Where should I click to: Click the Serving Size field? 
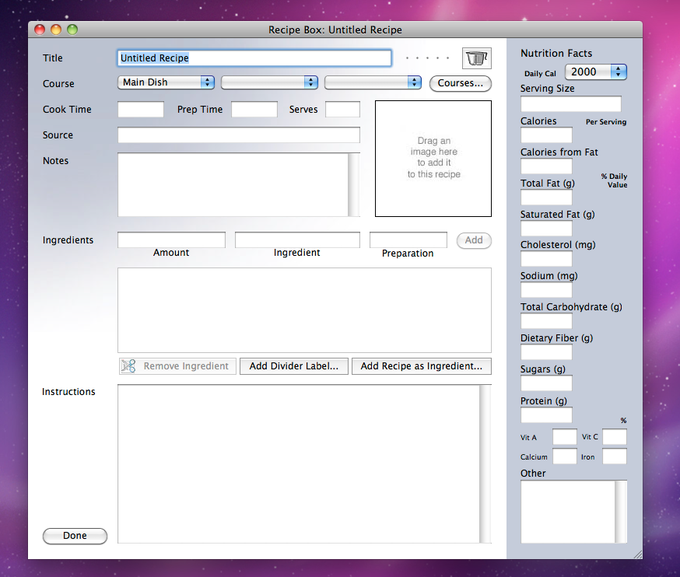(x=571, y=104)
